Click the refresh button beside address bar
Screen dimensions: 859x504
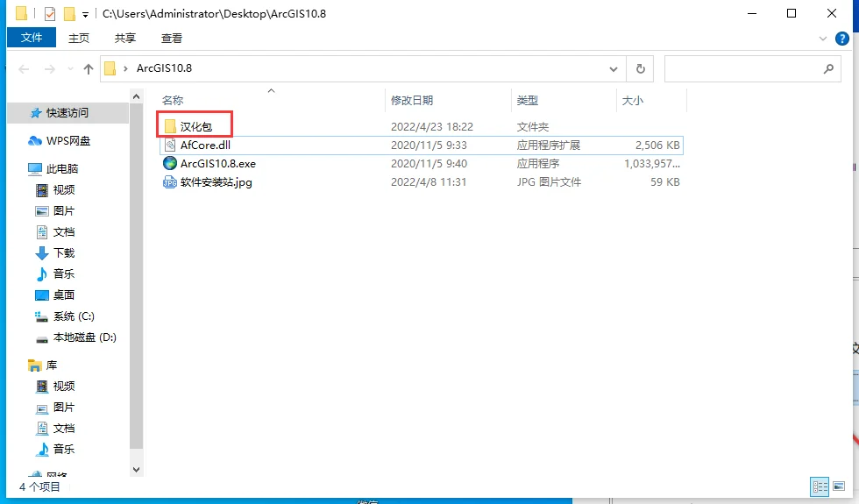640,68
